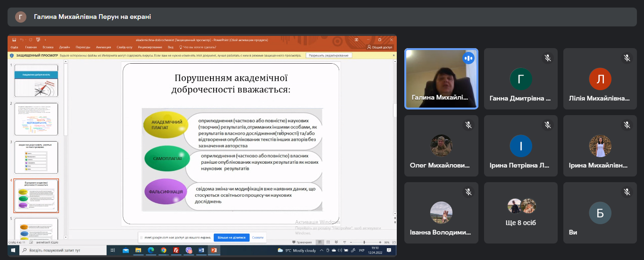Switch to the Главная ribbon tab
Image resolution: width=644 pixels, height=260 pixels.
point(31,47)
